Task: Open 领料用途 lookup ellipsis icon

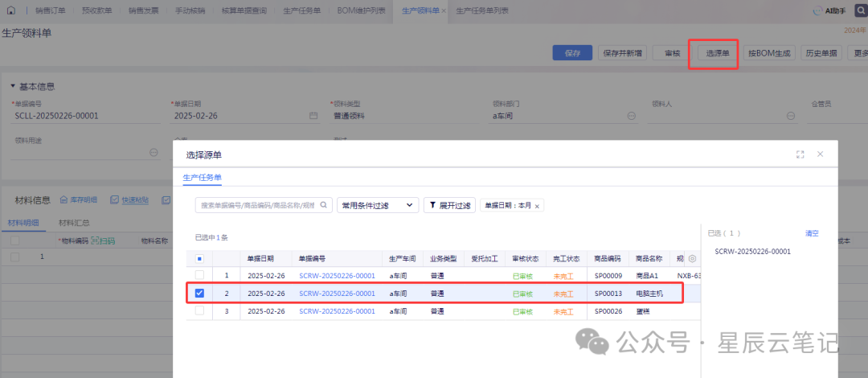Action: [x=154, y=153]
